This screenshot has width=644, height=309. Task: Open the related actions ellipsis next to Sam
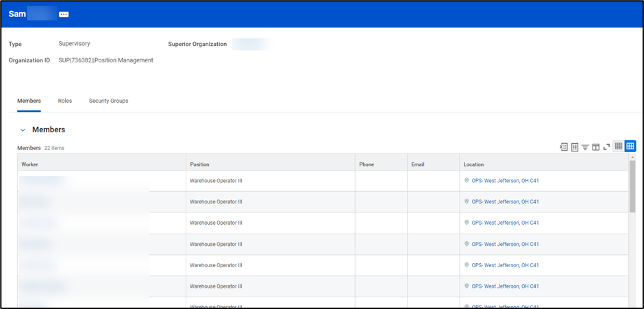64,14
